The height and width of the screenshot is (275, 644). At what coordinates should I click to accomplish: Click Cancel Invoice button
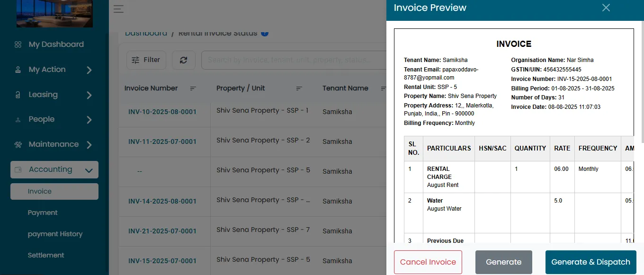(428, 262)
